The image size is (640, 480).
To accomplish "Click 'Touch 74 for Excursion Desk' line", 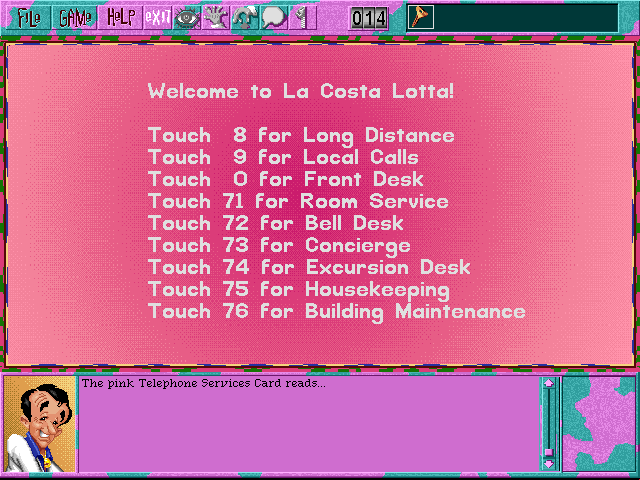I will click(x=309, y=268).
